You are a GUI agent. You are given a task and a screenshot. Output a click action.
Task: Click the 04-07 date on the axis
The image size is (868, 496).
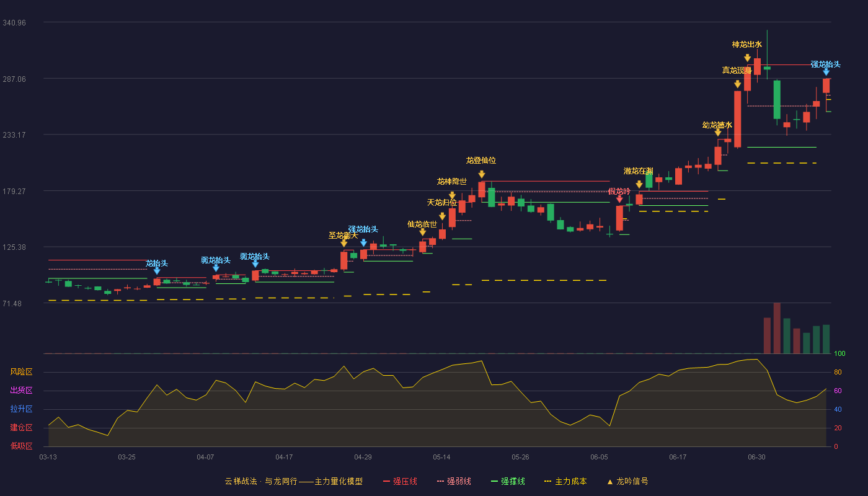205,457
